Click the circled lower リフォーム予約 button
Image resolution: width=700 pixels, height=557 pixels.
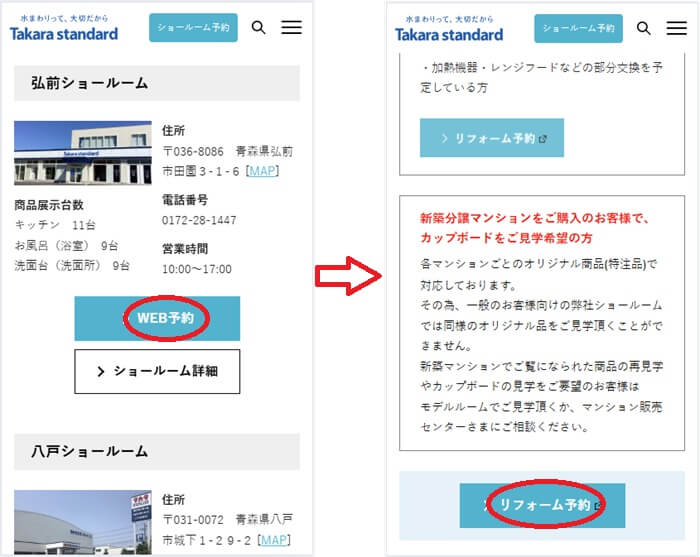[x=542, y=506]
